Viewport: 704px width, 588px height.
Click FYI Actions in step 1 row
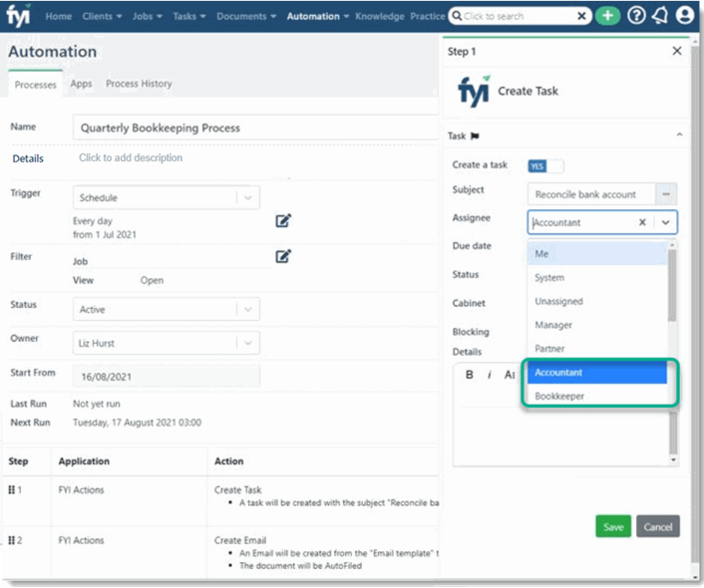[x=81, y=489]
